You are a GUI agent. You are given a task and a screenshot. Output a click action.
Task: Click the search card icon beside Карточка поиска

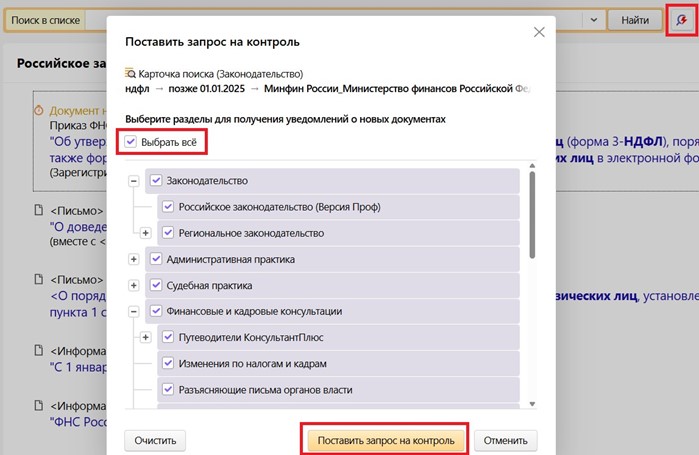click(129, 73)
